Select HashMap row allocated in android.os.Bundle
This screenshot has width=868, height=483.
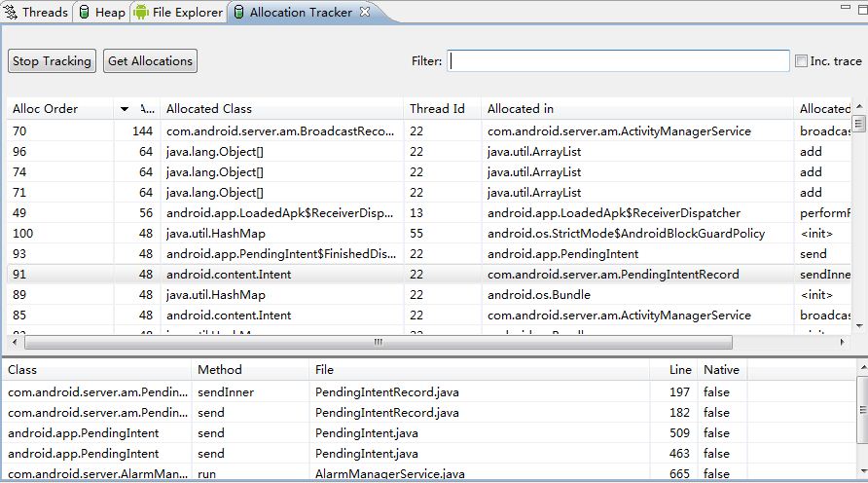(x=429, y=295)
